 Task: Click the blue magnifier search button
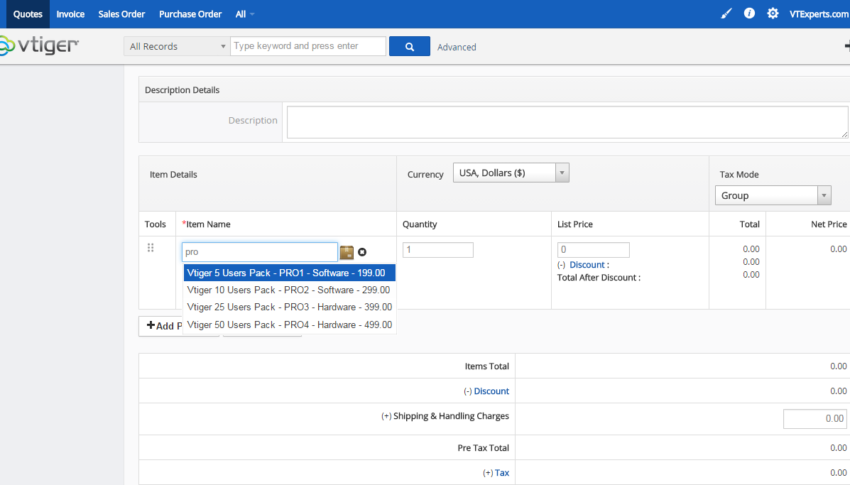coord(409,47)
